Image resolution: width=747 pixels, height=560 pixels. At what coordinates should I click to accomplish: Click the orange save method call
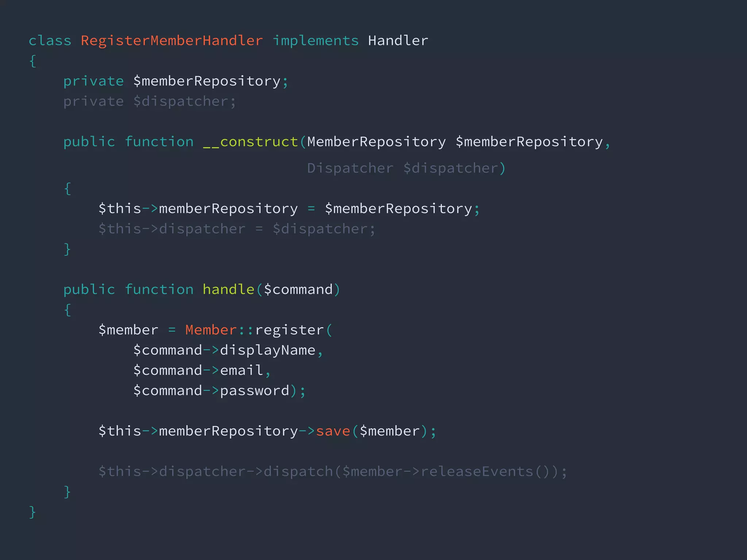(x=333, y=431)
